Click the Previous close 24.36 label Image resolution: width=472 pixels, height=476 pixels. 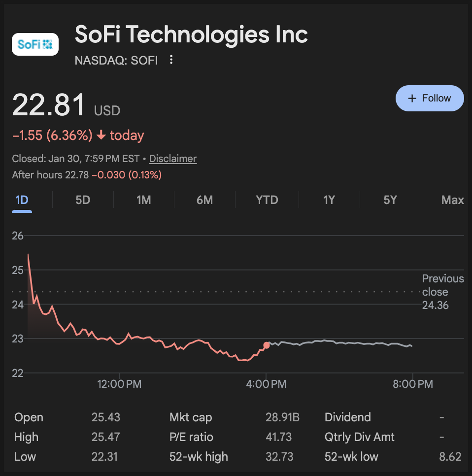pyautogui.click(x=442, y=292)
